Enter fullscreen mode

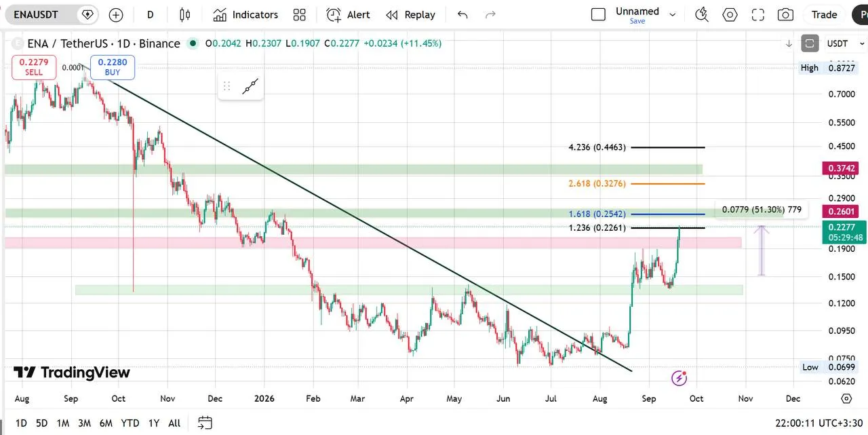[x=758, y=14]
